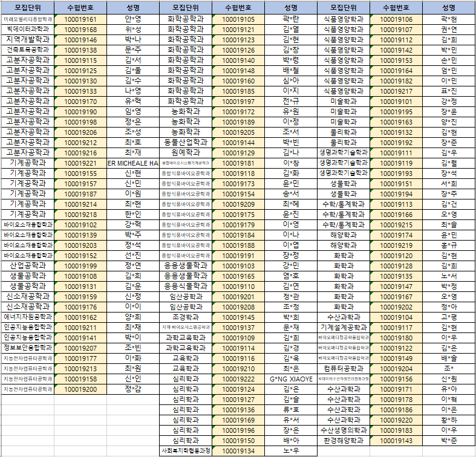Select the G*NG XIAOYE name cell
This screenshot has width=476, height=457.
[291, 379]
